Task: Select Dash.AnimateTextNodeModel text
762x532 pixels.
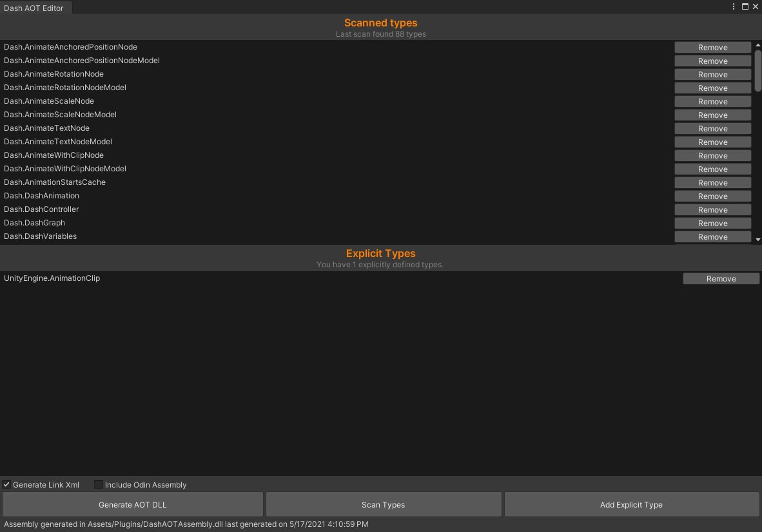Action: click(58, 142)
